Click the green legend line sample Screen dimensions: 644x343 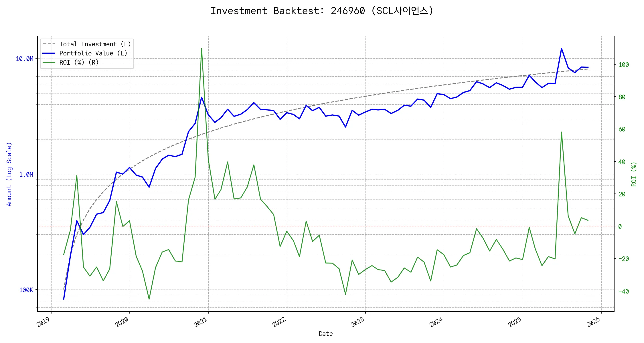pos(49,62)
